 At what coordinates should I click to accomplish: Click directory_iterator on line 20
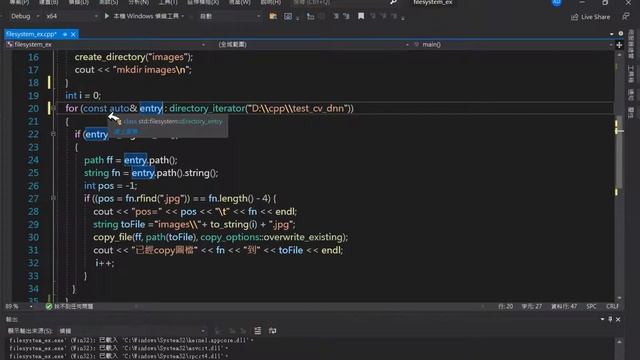tap(207, 108)
